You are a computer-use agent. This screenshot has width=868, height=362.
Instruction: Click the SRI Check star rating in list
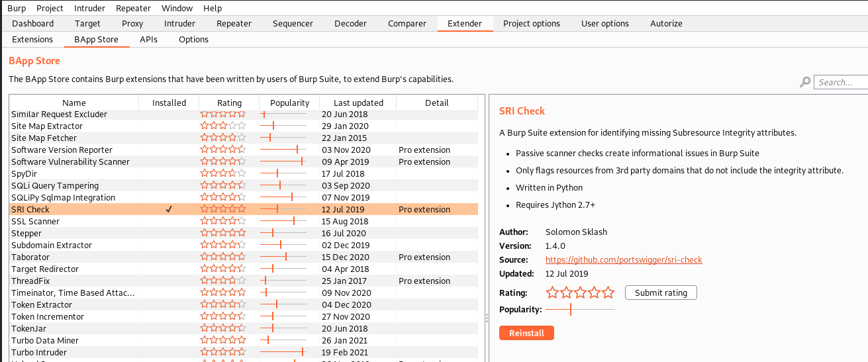point(223,210)
